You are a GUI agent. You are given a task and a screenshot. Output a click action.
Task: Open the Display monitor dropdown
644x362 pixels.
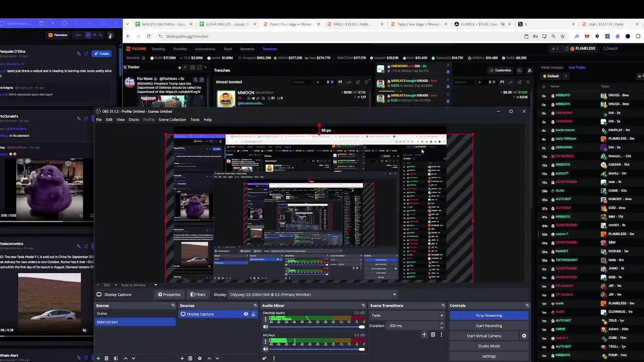pos(313,295)
